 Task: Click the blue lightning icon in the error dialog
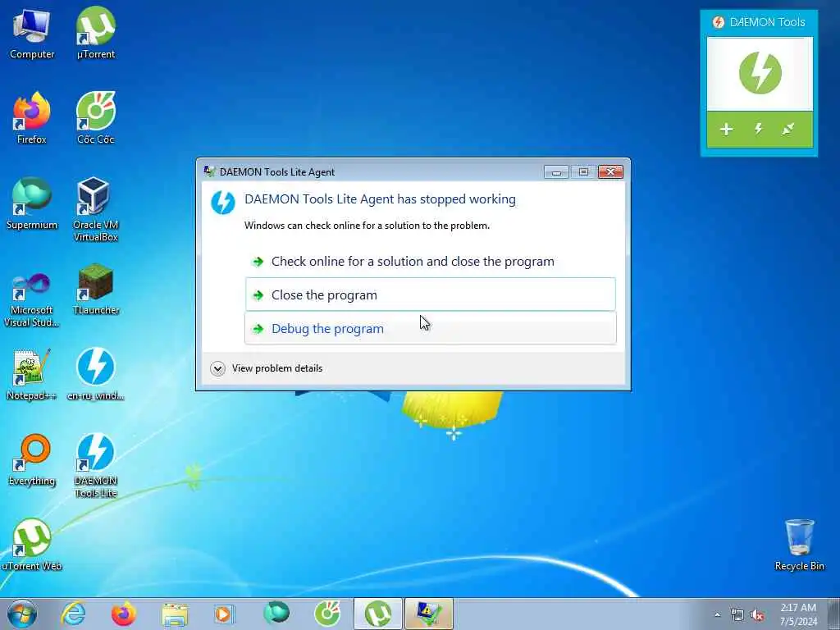pyautogui.click(x=223, y=203)
